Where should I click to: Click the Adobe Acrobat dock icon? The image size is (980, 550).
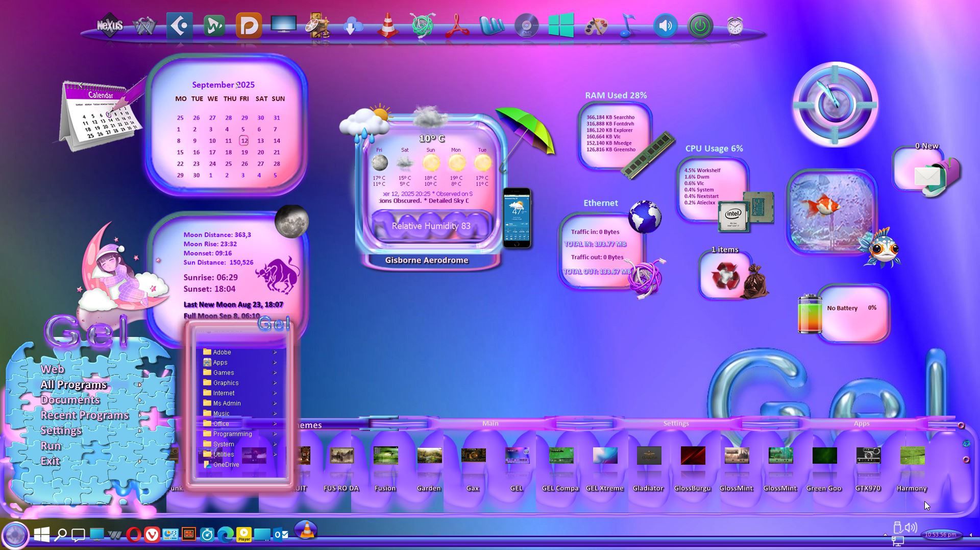[x=457, y=26]
